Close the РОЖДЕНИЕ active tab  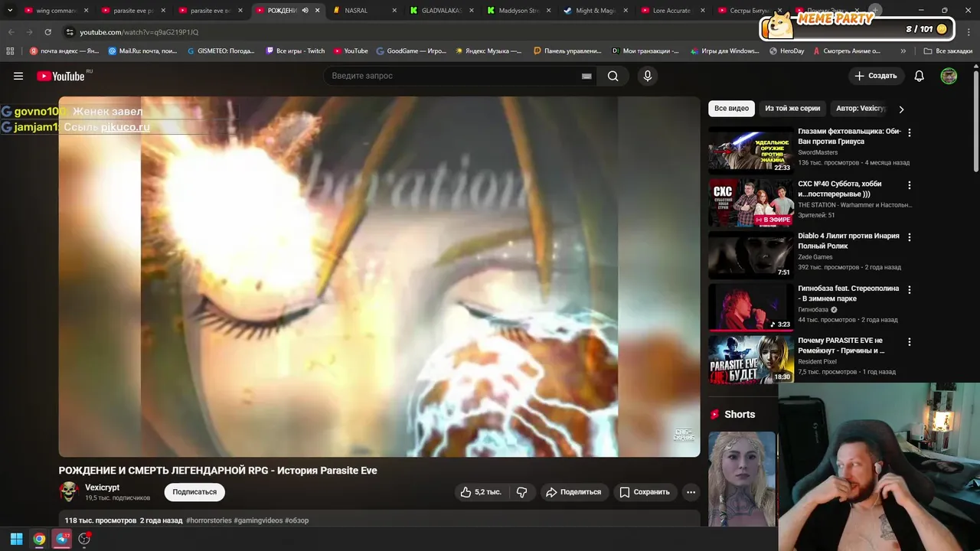(318, 11)
